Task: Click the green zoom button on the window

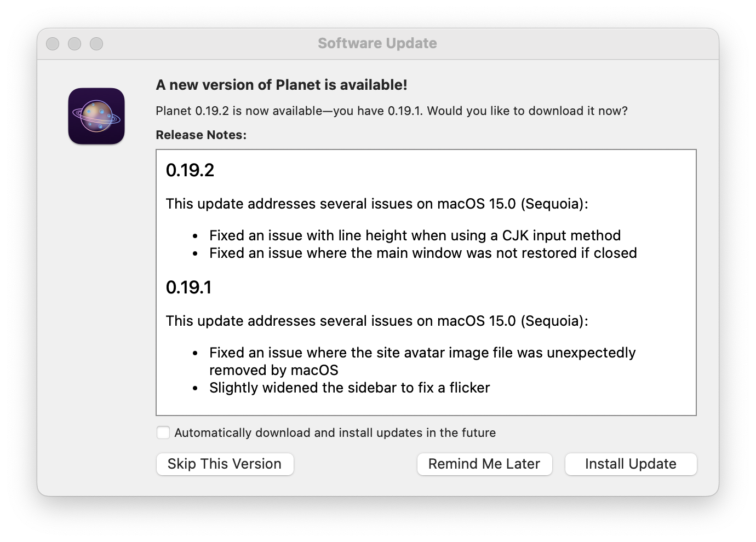Action: click(96, 43)
